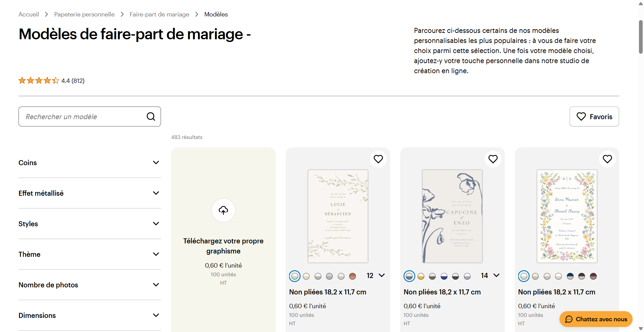Choose white fourth swatch on floral design

[558, 276]
